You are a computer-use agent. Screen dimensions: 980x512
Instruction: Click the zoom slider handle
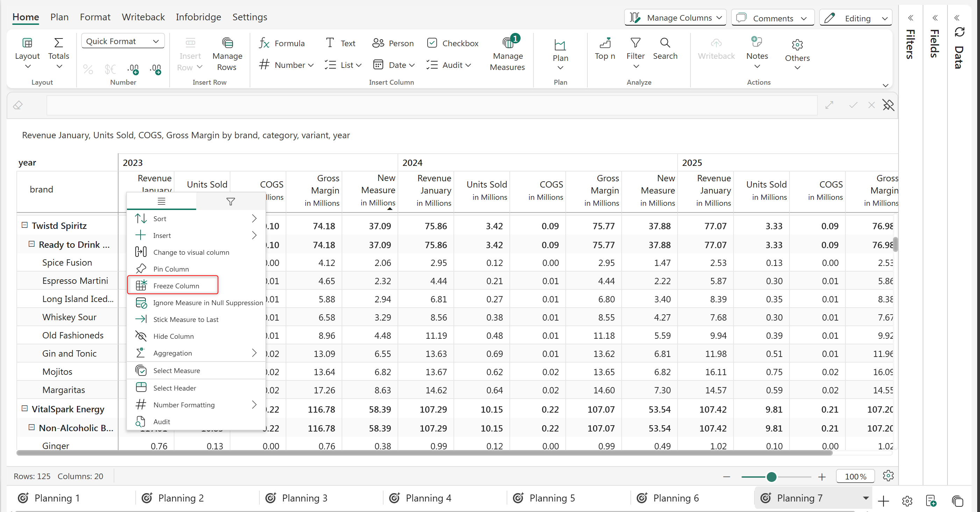point(771,477)
